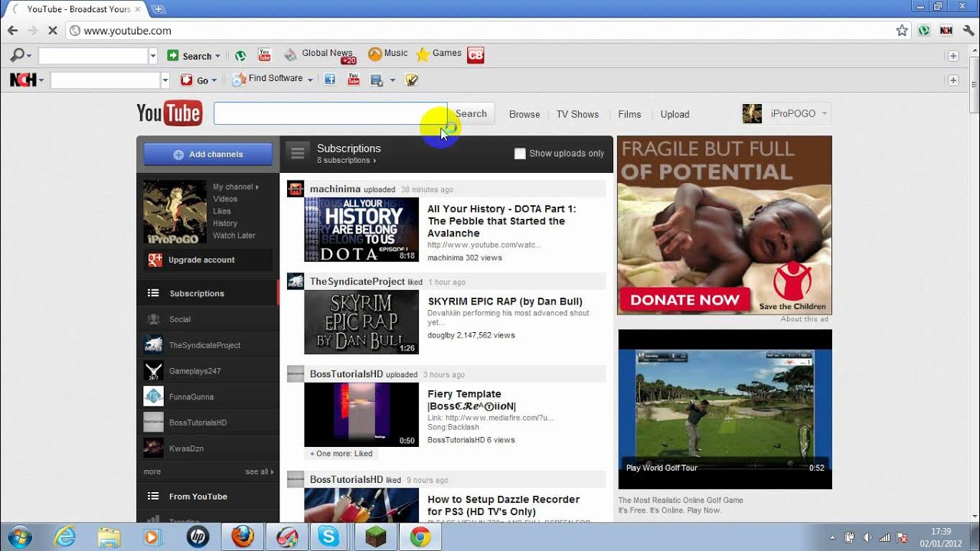Select Subscriptions in the sidebar

tap(207, 293)
